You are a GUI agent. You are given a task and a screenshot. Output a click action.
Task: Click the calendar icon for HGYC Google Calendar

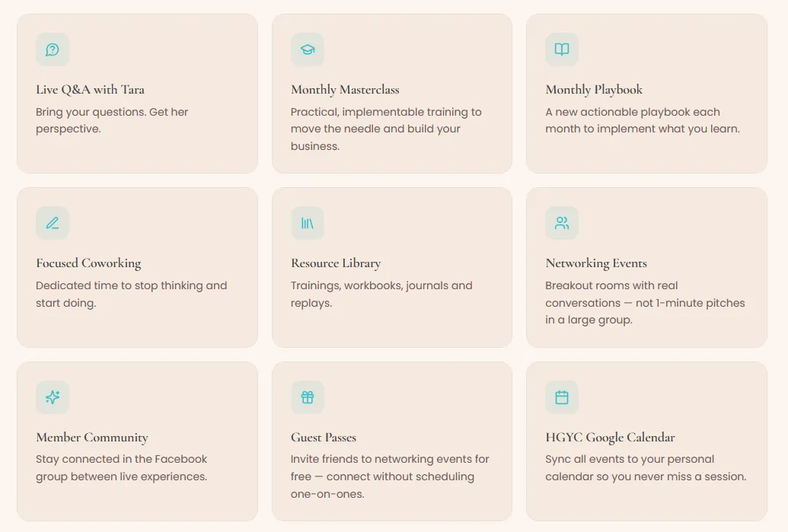[x=562, y=397]
